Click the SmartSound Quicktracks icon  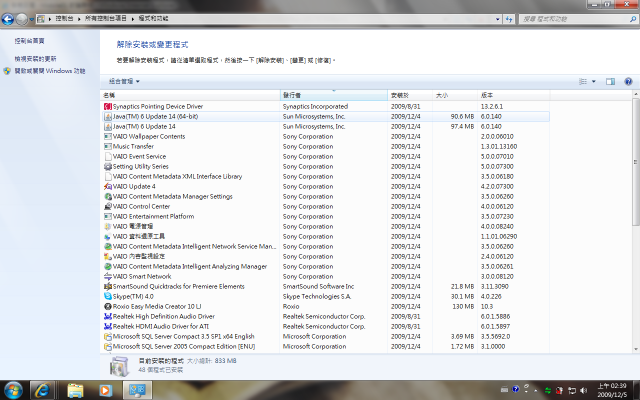point(108,287)
